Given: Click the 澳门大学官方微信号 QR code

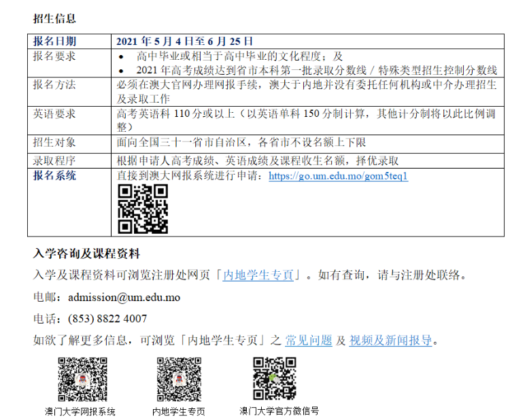Looking at the screenshot, I should [275, 379].
